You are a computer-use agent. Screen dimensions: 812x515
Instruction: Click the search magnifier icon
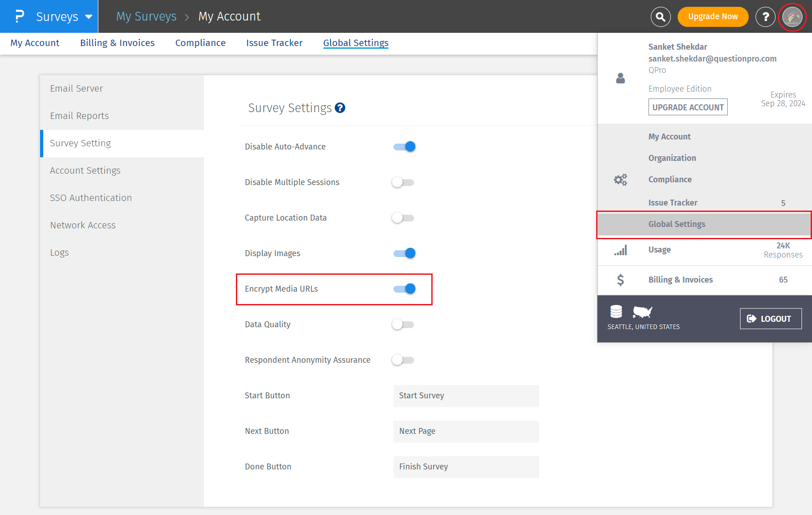pos(660,17)
